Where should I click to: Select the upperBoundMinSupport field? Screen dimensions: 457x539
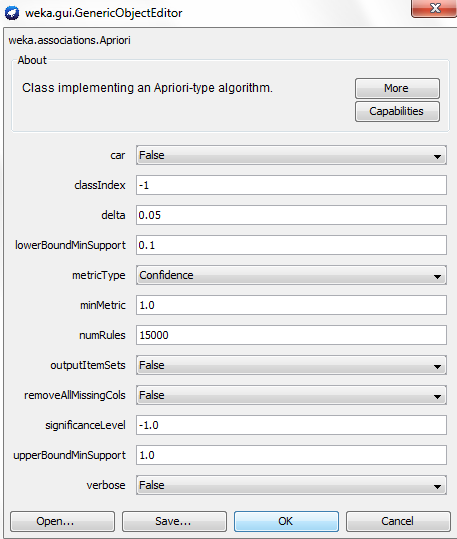tap(291, 455)
